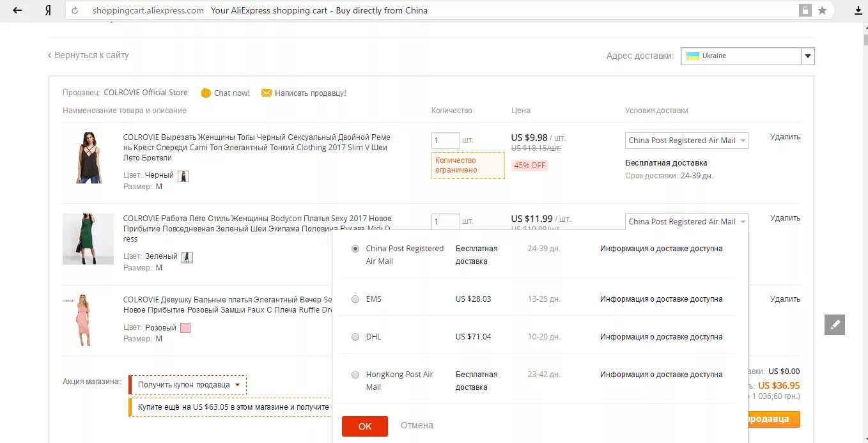Click the US $9.98 price

coord(529,137)
